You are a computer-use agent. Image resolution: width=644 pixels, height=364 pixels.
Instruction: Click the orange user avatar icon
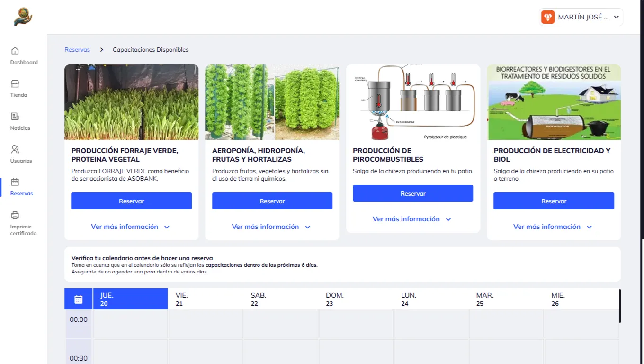(548, 17)
